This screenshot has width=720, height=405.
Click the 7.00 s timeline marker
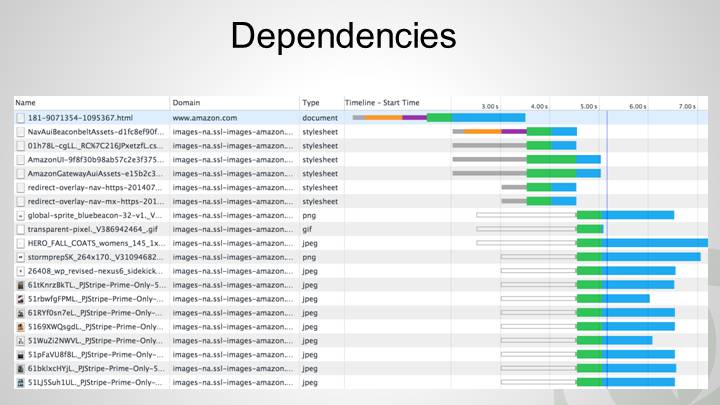pos(686,106)
